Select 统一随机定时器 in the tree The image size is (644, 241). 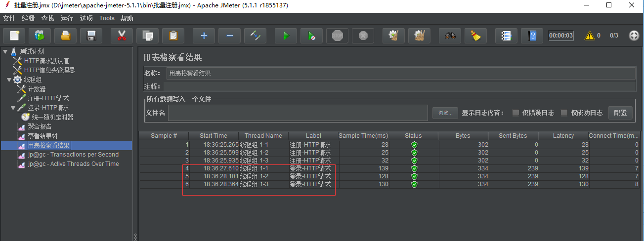(52, 117)
